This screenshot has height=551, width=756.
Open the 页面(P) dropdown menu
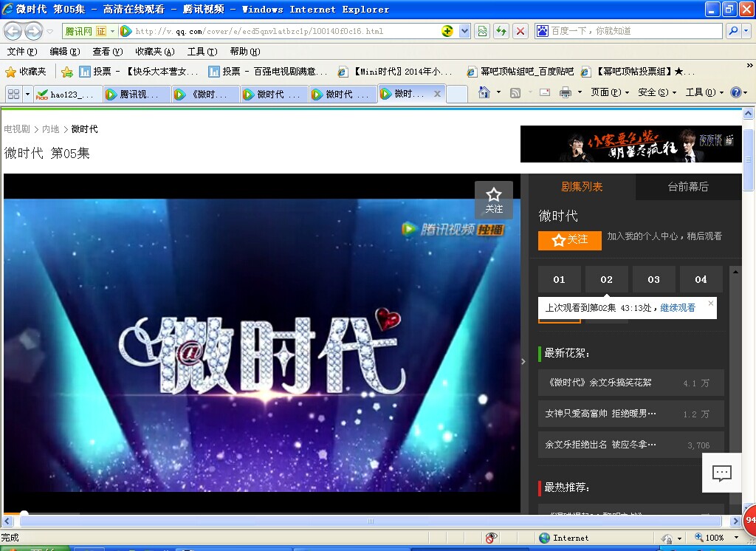click(610, 92)
